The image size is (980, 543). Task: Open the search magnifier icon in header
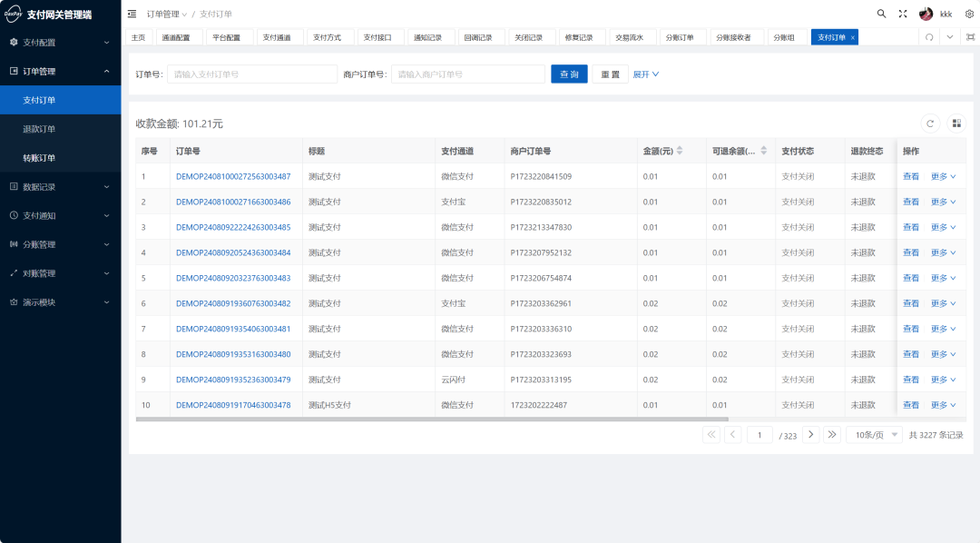(x=881, y=14)
